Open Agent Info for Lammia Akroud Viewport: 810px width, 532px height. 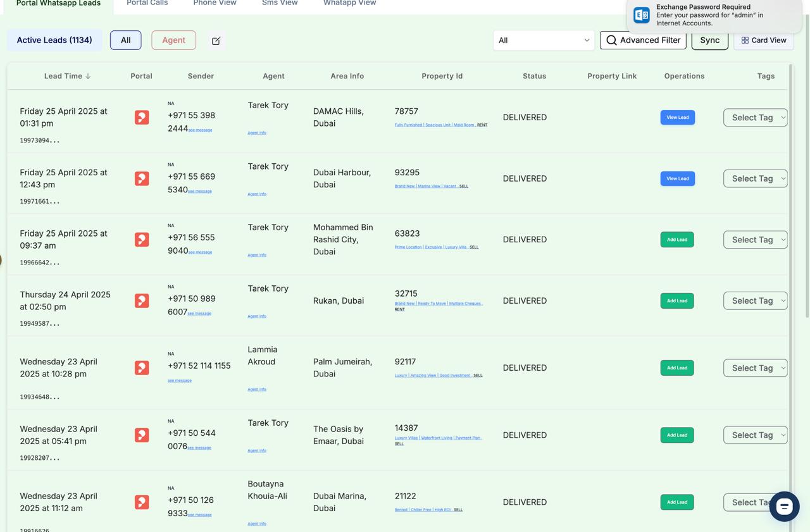click(x=257, y=390)
